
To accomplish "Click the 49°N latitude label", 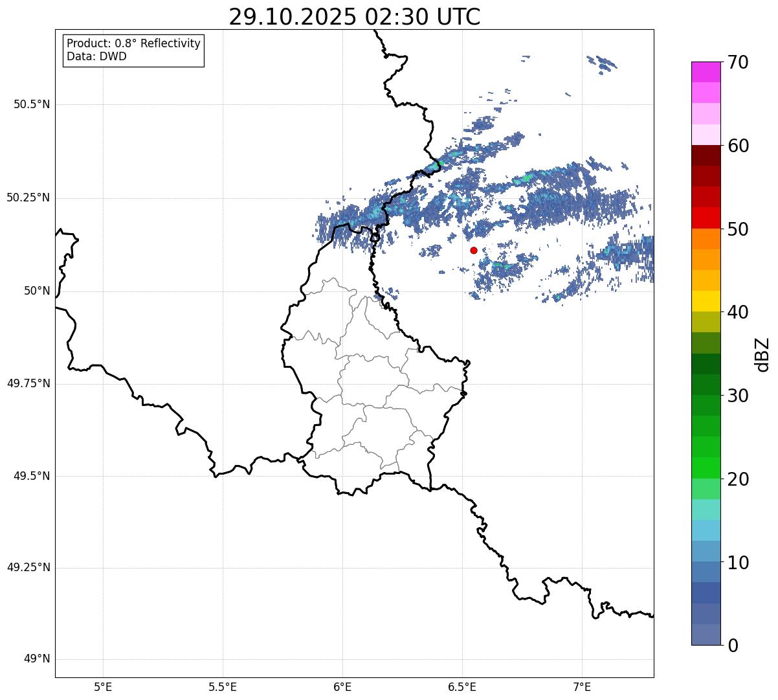I will (37, 659).
